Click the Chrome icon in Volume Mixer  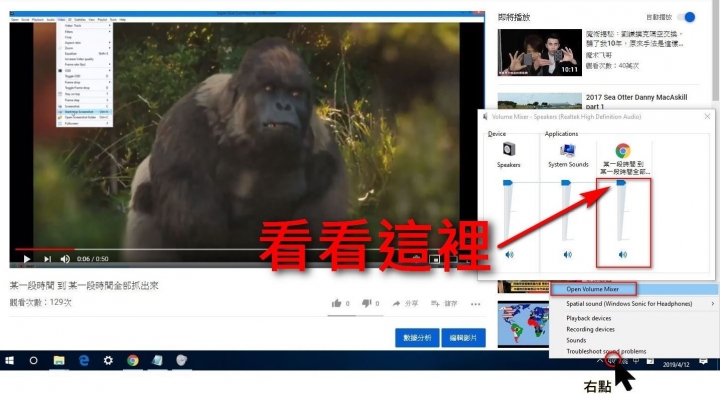click(x=623, y=151)
